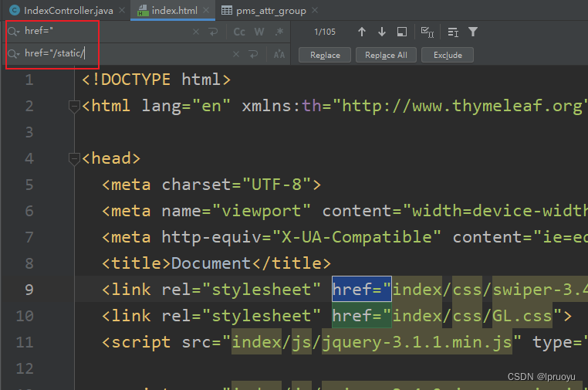
Task: Go to the next occurrence (down arrow)
Action: 382,32
